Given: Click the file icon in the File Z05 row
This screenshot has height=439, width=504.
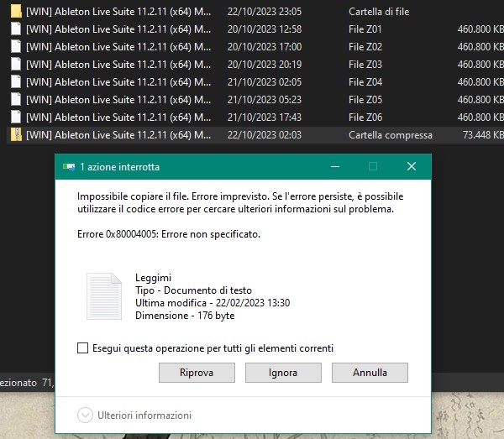Looking at the screenshot, I should (16, 100).
